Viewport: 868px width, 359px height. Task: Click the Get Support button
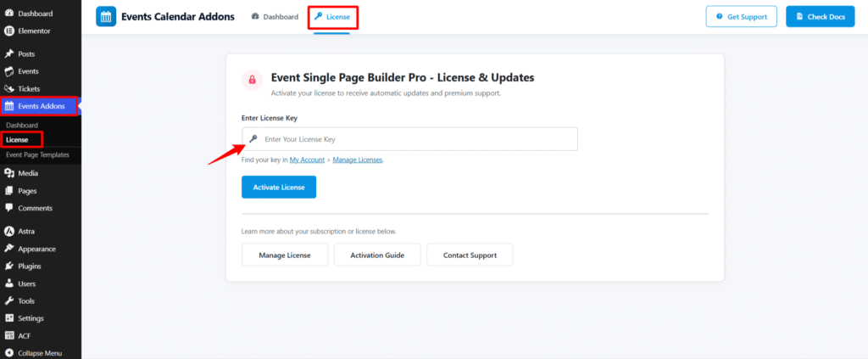tap(741, 17)
